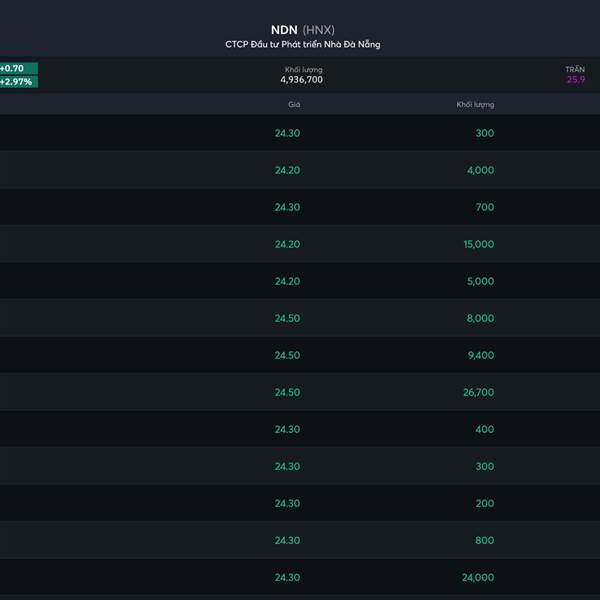Select the row with volume 200
Viewport: 600px width, 600px height.
300,503
